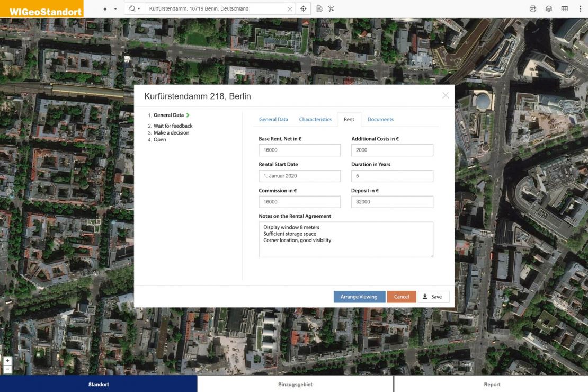Click the dot marker icon in toolbar

[105, 8]
